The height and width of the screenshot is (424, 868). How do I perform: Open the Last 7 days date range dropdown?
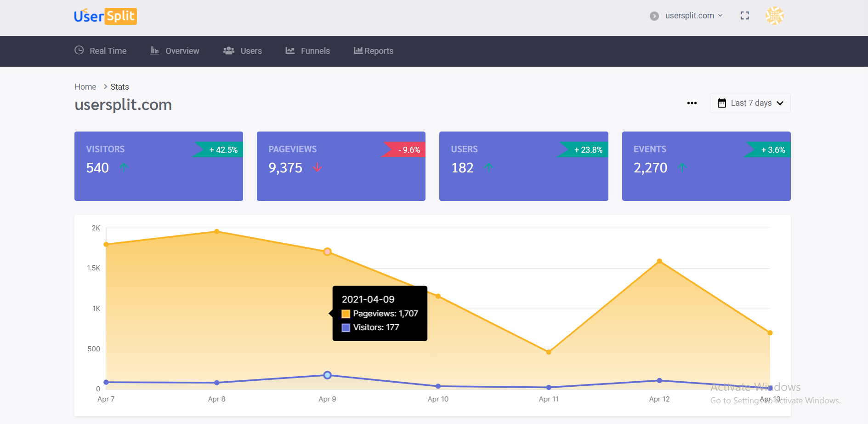click(x=750, y=103)
